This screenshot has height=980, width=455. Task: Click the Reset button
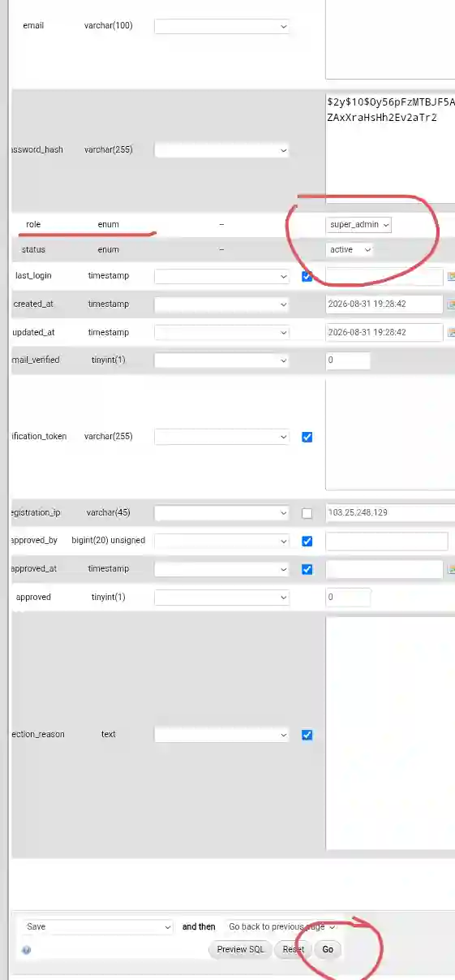pyautogui.click(x=294, y=949)
